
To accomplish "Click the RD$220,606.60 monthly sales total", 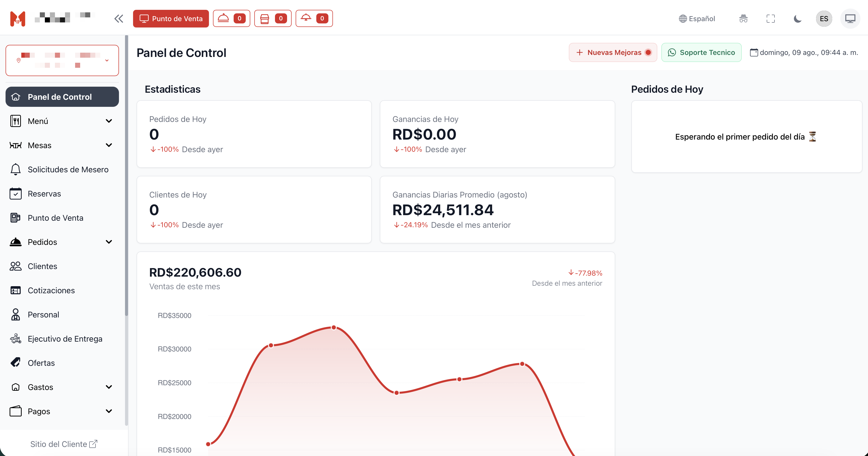I will [x=195, y=272].
